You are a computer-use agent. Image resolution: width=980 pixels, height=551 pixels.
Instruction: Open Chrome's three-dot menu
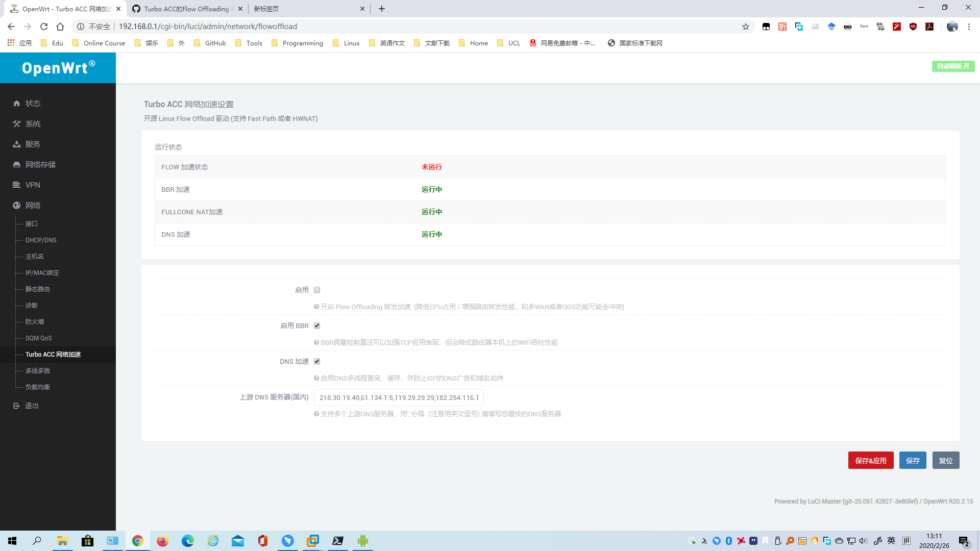pos(969,27)
